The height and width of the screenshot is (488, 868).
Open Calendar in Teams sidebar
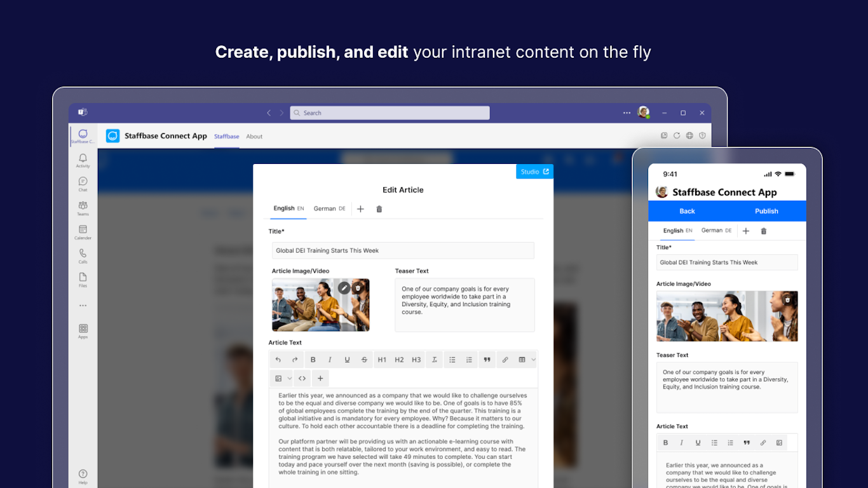(x=83, y=232)
